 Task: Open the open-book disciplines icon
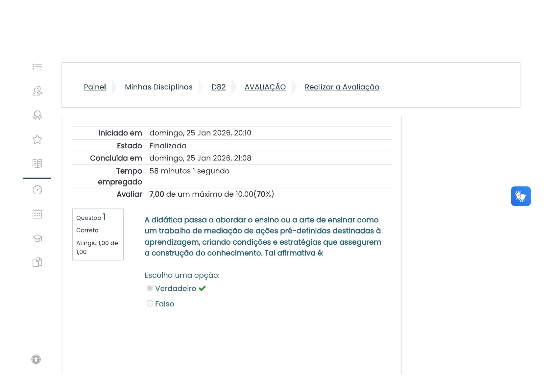(37, 163)
